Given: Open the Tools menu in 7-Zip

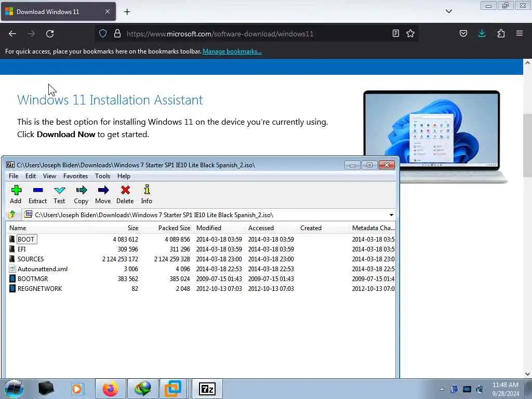Looking at the screenshot, I should (x=102, y=176).
